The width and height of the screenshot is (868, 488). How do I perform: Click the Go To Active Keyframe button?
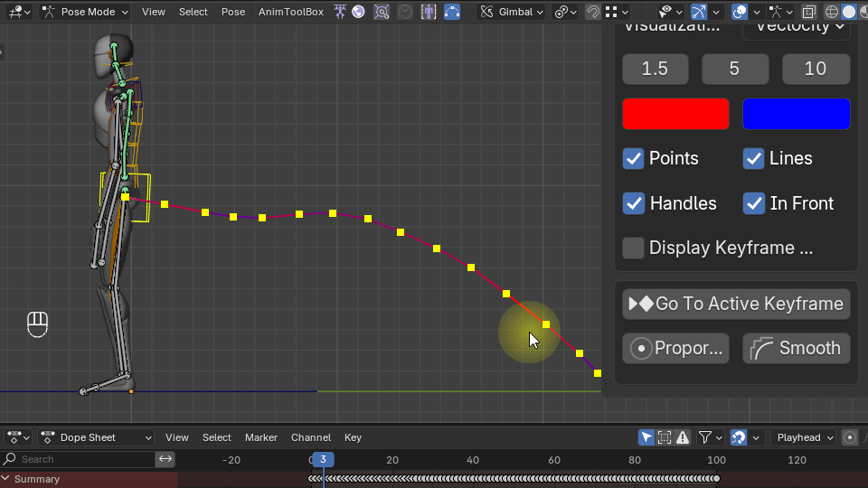pos(736,304)
